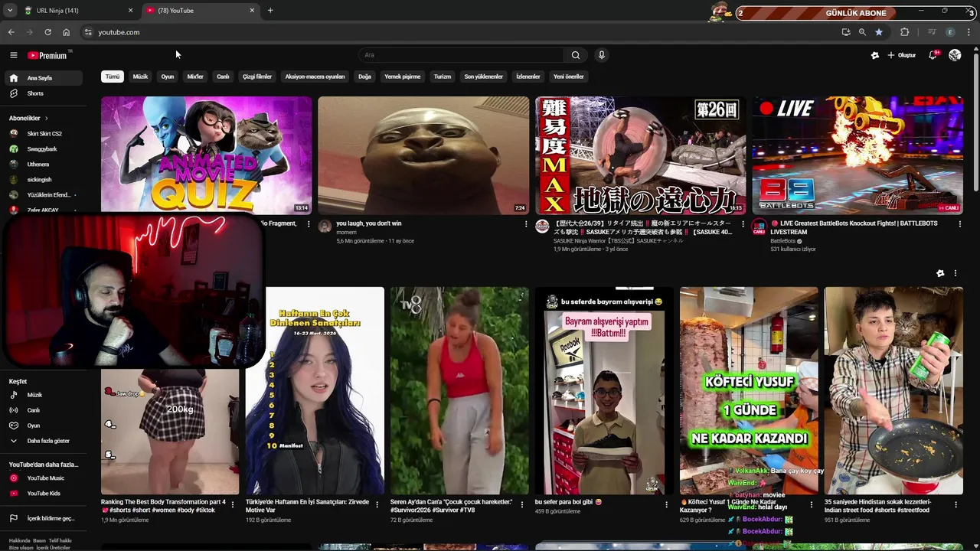Open the YouTube hamburger guide menu
The height and width of the screenshot is (551, 980).
[13, 55]
